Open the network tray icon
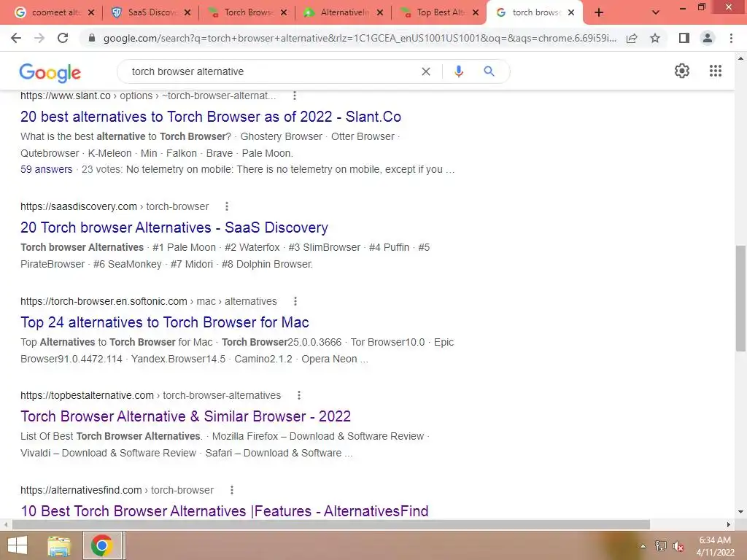747x560 pixels. tap(661, 546)
